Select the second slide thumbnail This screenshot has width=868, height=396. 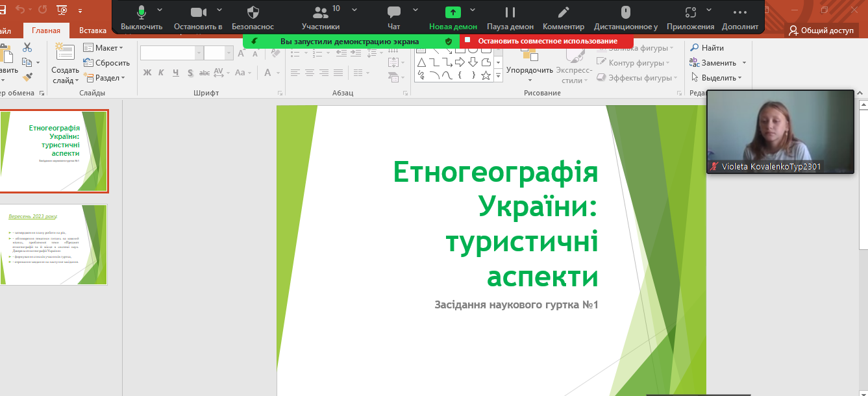tap(54, 245)
